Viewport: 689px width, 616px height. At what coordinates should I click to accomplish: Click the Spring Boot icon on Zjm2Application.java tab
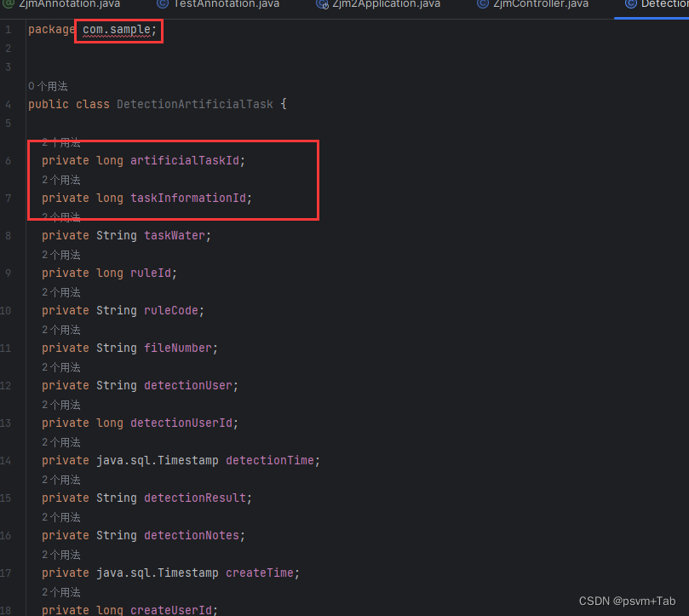point(322,4)
